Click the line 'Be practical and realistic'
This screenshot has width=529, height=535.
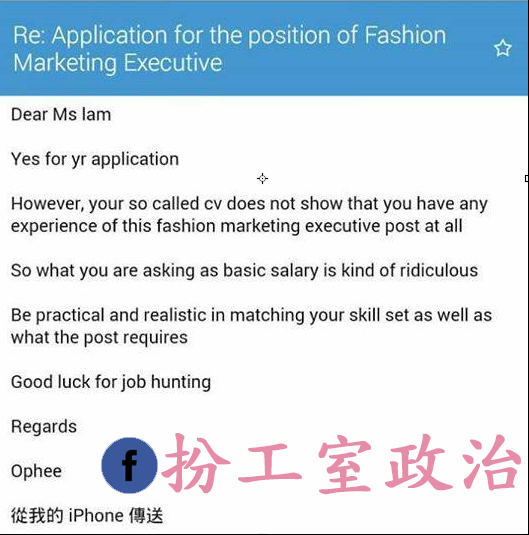click(x=252, y=315)
